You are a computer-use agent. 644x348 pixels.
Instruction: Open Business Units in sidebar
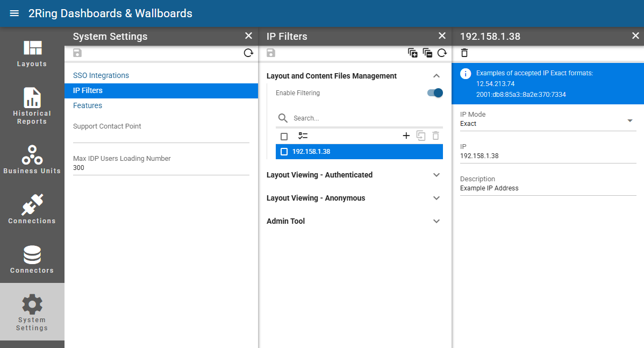pos(32,159)
